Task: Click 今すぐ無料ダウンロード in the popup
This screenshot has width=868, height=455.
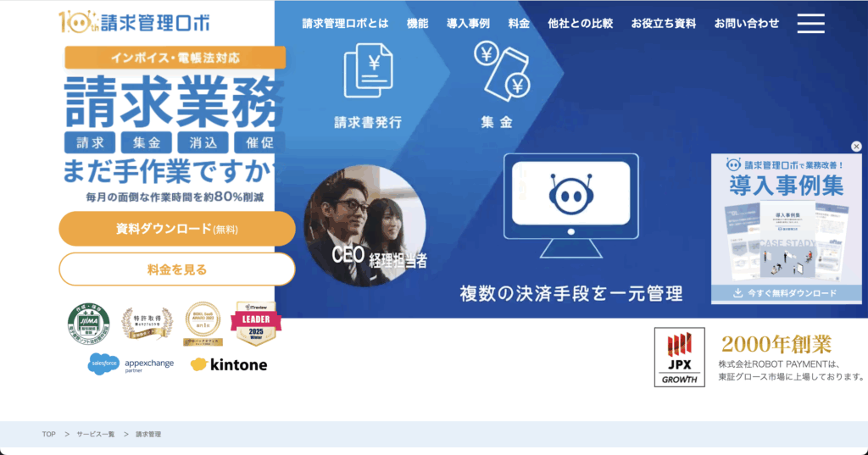Action: (x=786, y=293)
